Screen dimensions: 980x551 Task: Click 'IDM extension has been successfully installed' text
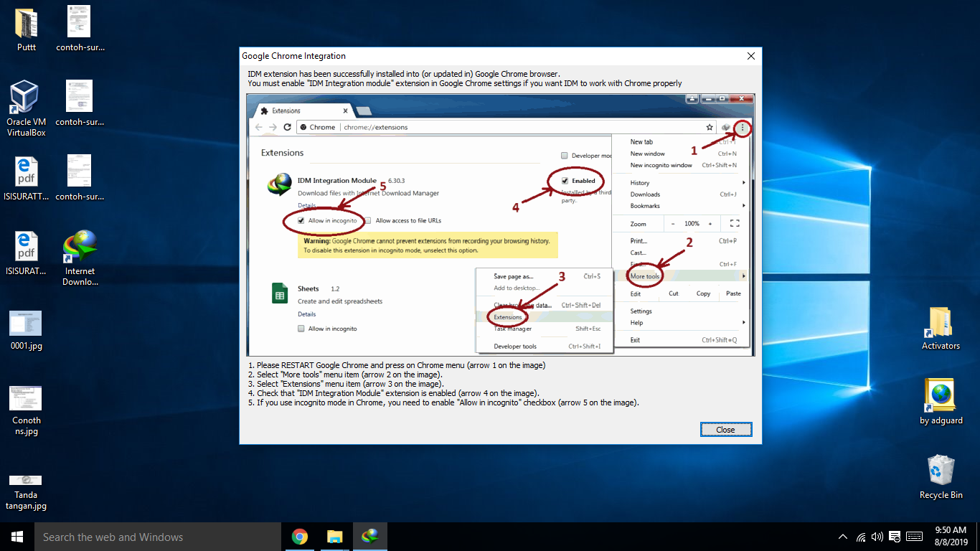(404, 74)
